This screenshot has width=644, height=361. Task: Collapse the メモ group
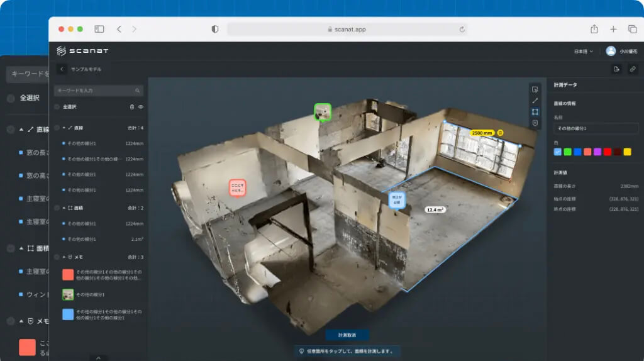click(x=64, y=257)
